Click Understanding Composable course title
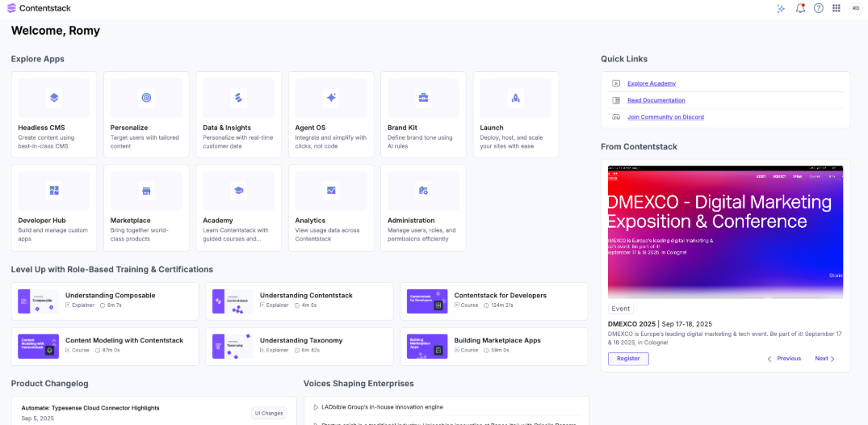Screen dimensions: 868x425 pyautogui.click(x=110, y=296)
